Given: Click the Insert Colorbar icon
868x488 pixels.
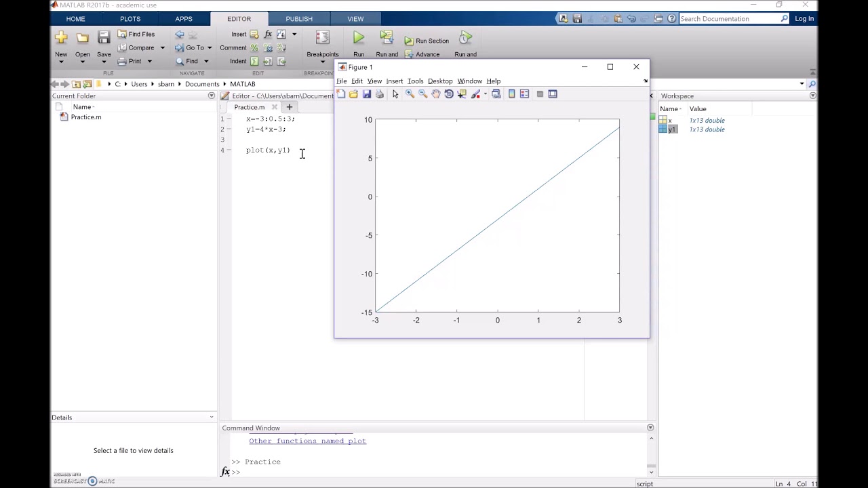Looking at the screenshot, I should point(512,94).
